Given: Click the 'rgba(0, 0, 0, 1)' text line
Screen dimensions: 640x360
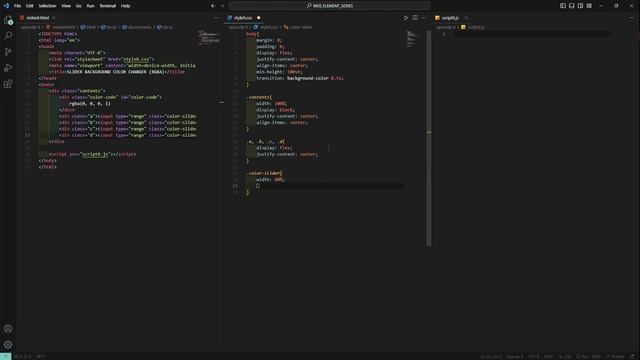Looking at the screenshot, I should pyautogui.click(x=90, y=104).
